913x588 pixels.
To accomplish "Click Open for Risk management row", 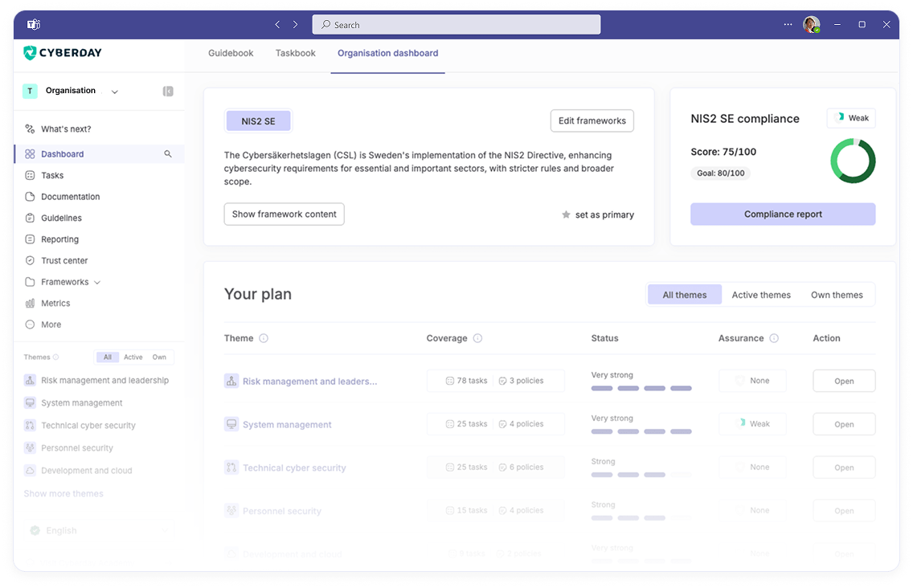I will (x=844, y=381).
